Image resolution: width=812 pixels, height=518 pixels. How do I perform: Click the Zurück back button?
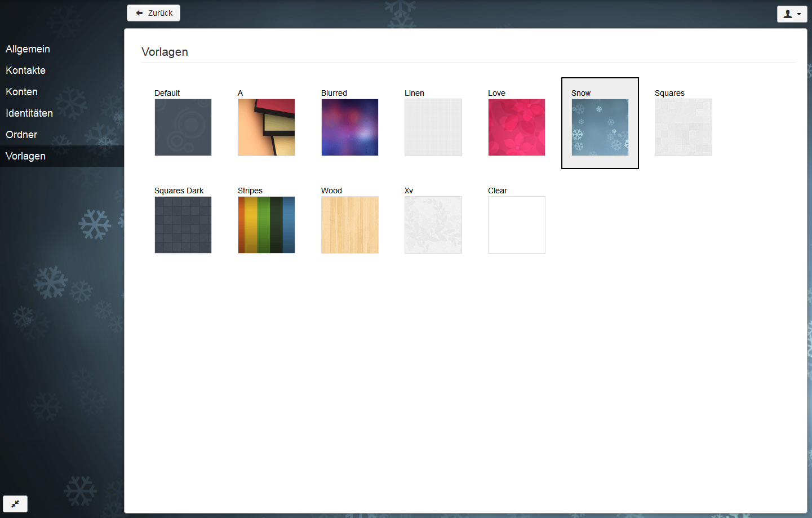153,13
